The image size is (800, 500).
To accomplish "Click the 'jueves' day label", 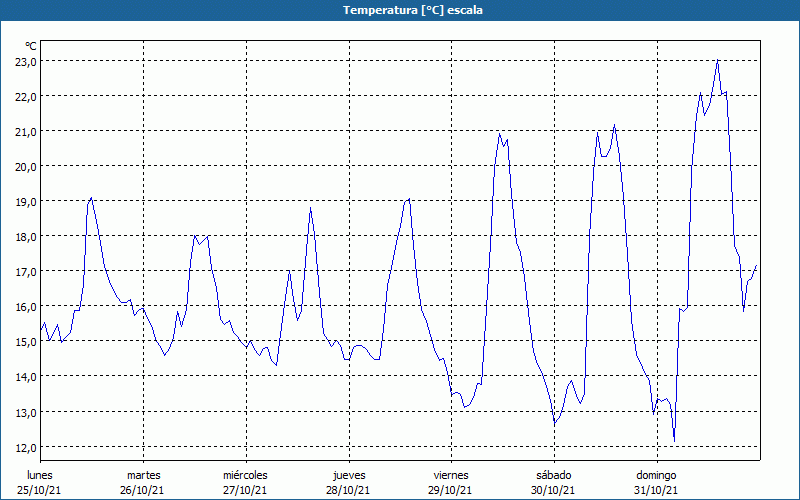I will point(349,476).
